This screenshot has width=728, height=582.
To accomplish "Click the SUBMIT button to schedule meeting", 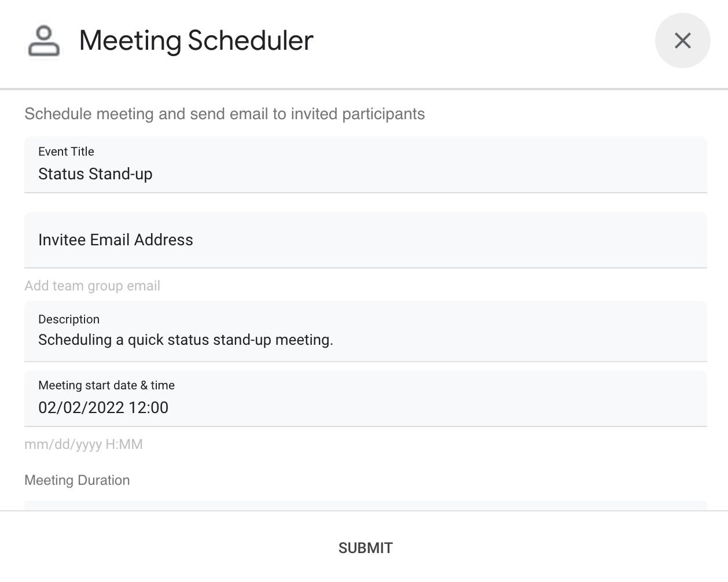I will point(365,547).
